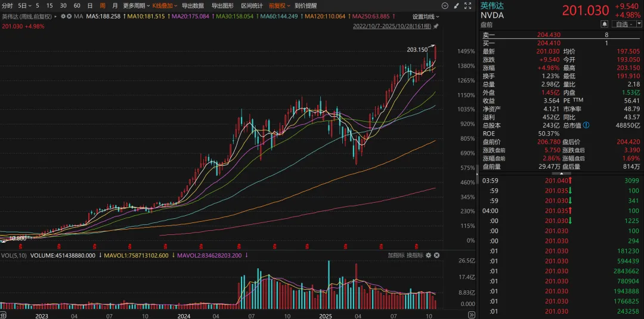Click the 203.150 high price marker
The width and height of the screenshot is (644, 319).
(x=416, y=49)
